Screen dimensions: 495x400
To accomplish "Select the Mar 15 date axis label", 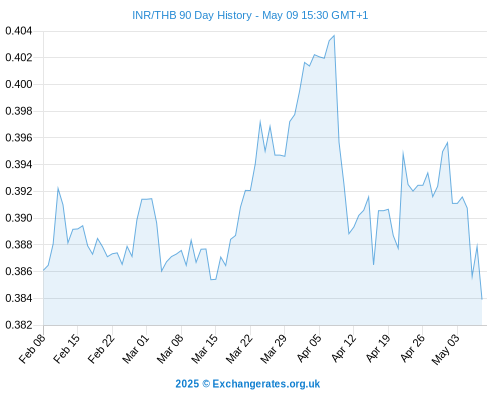I will (204, 349).
